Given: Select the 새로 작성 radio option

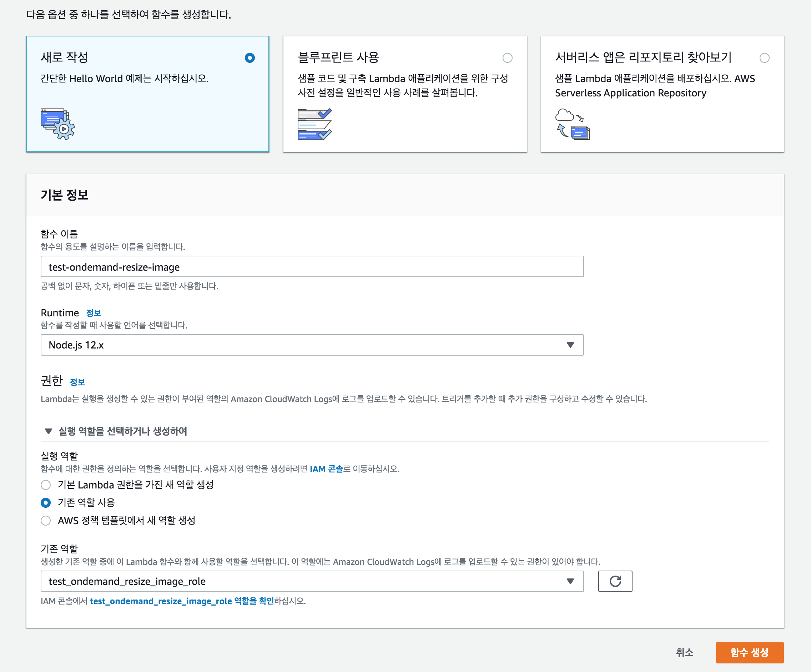Looking at the screenshot, I should [x=250, y=58].
